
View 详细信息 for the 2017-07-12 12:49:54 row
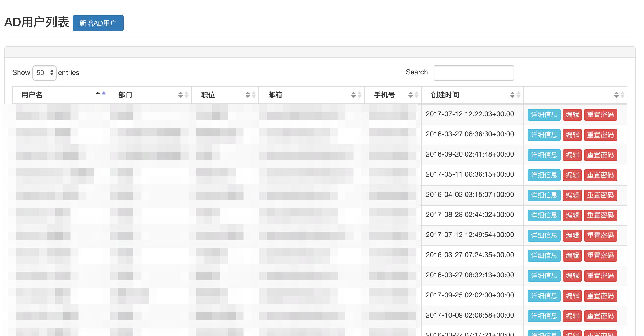pos(544,236)
